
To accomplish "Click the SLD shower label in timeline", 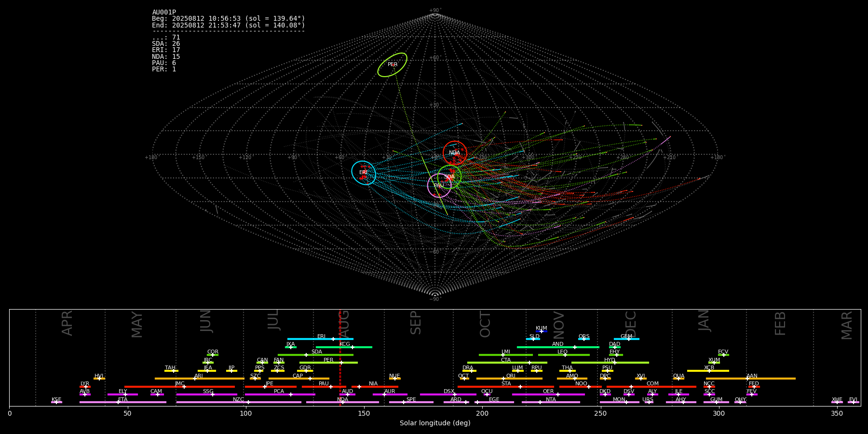I will [534, 337].
